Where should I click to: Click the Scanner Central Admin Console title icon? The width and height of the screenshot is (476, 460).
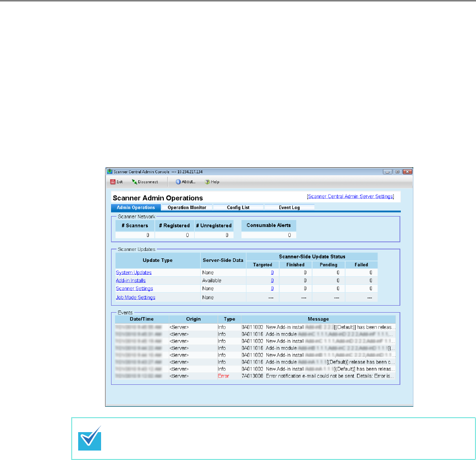[110, 172]
